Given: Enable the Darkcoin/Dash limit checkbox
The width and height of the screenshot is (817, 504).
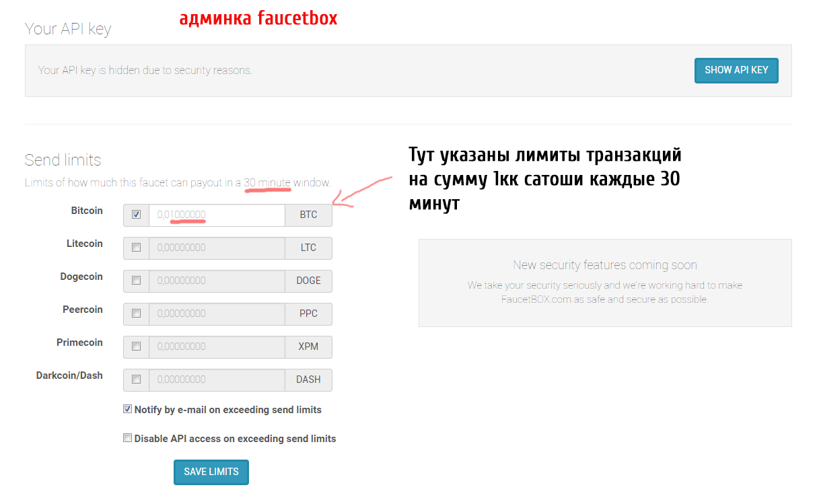Looking at the screenshot, I should tap(137, 380).
